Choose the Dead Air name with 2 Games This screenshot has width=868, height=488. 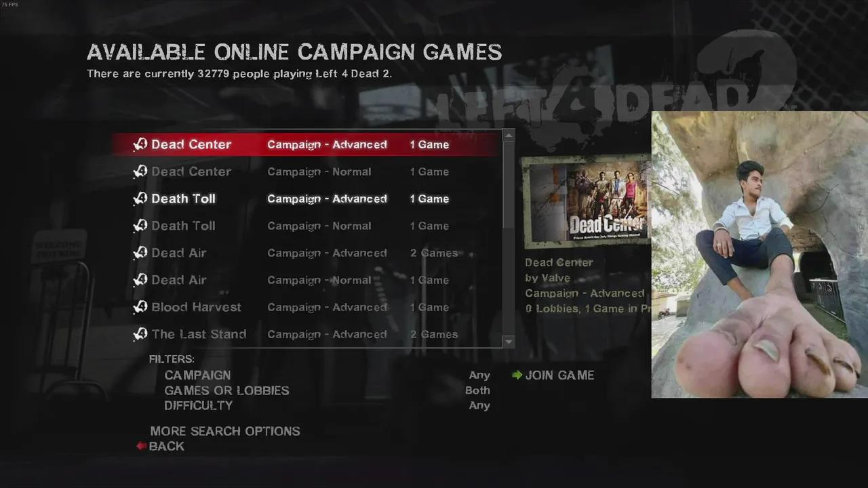click(179, 253)
